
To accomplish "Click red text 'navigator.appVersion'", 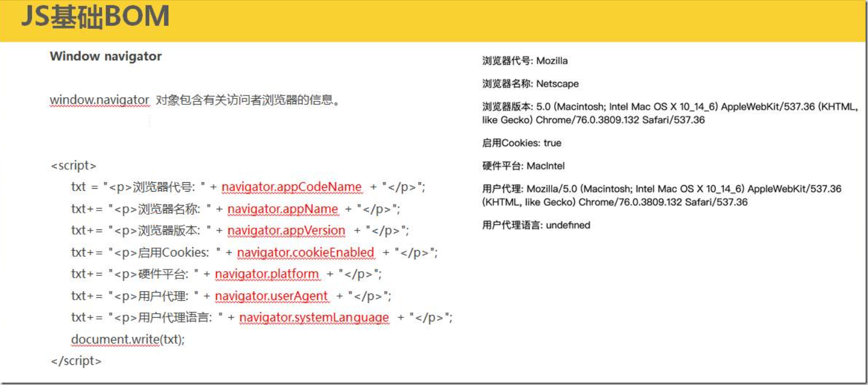I will point(286,231).
